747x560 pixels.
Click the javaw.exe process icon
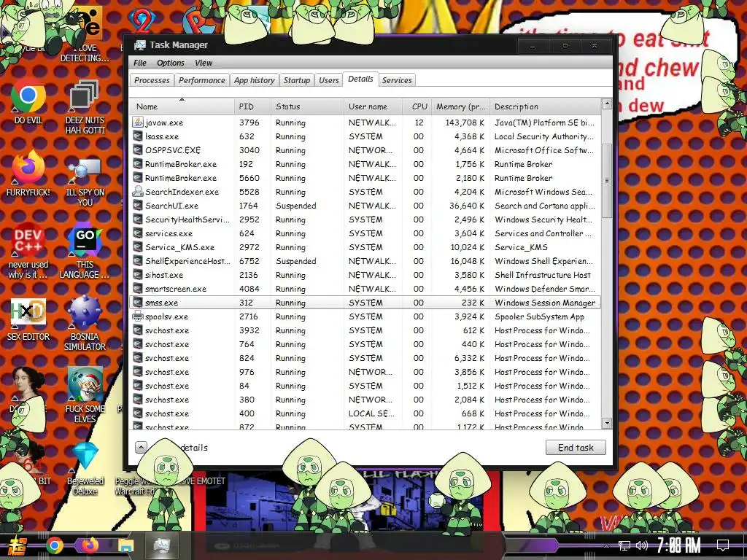point(138,122)
